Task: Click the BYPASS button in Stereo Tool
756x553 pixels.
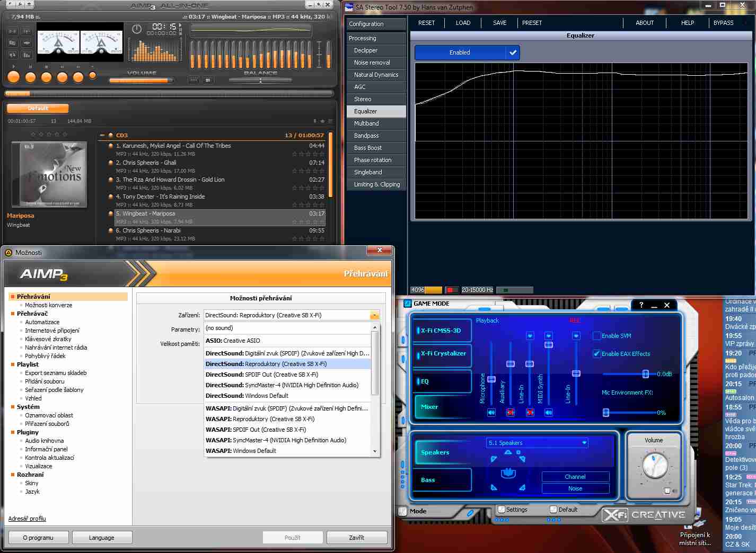Action: coord(723,23)
